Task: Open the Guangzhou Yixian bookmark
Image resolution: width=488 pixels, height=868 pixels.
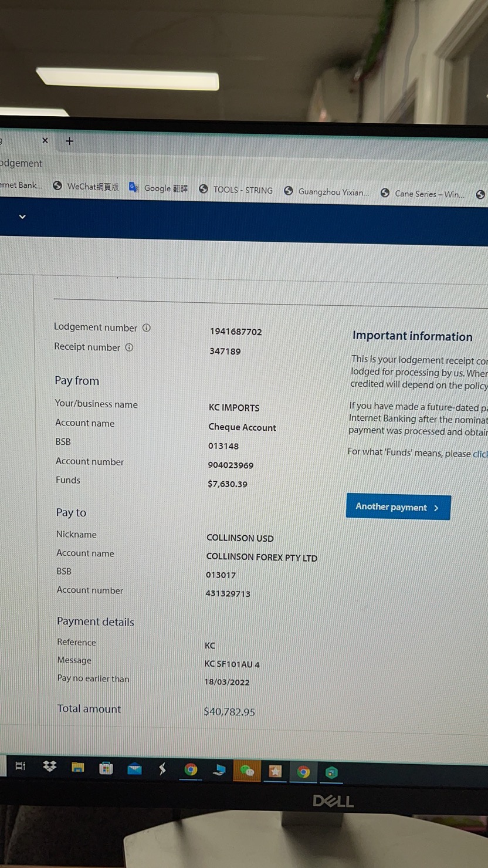Action: (327, 191)
